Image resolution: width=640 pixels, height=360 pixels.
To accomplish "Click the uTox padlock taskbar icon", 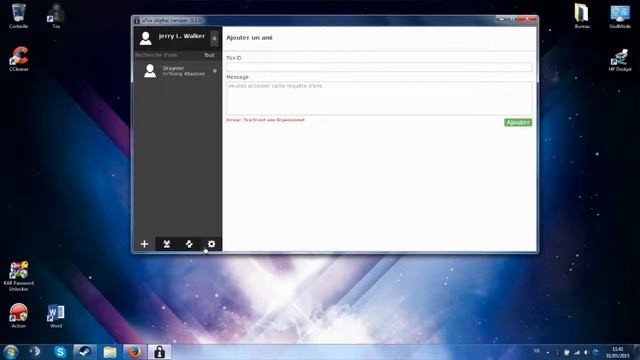I will (x=159, y=352).
